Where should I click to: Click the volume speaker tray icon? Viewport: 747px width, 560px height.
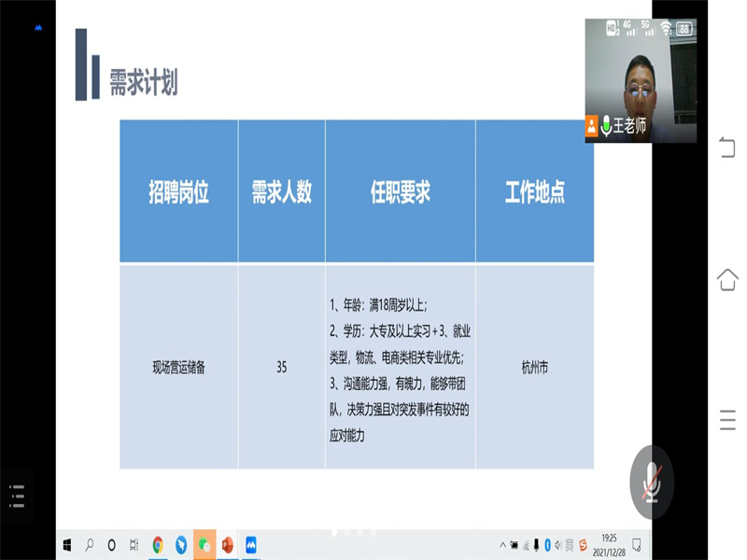[557, 544]
